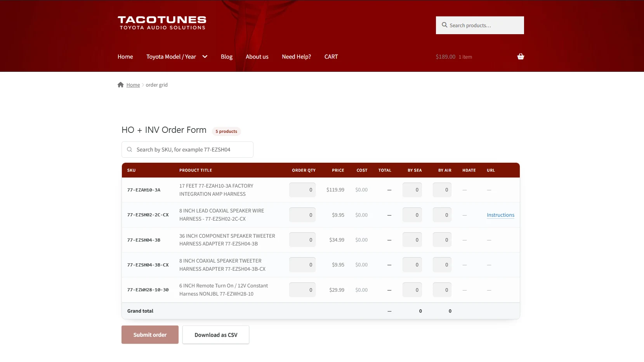Click the $29.99 price cell
The width and height of the screenshot is (644, 362).
pos(337,290)
